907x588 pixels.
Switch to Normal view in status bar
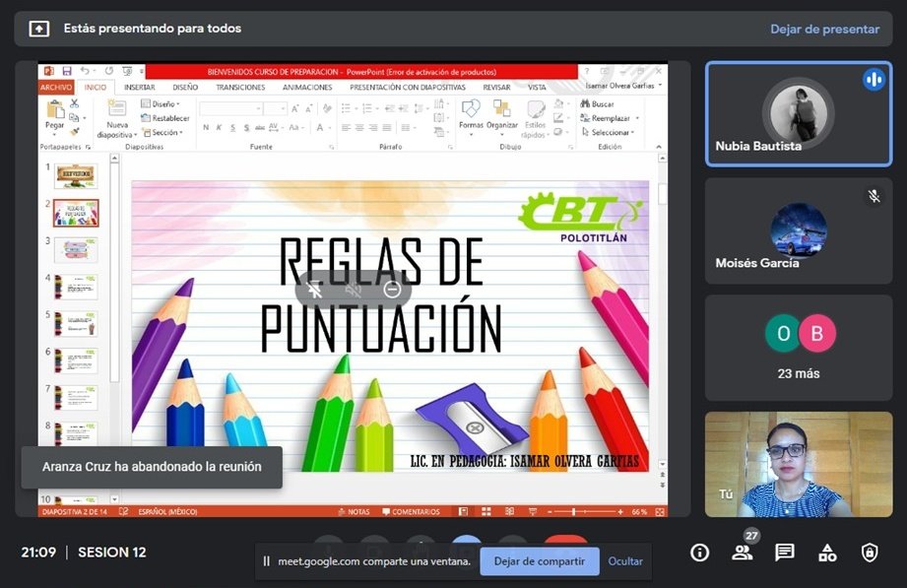[463, 511]
